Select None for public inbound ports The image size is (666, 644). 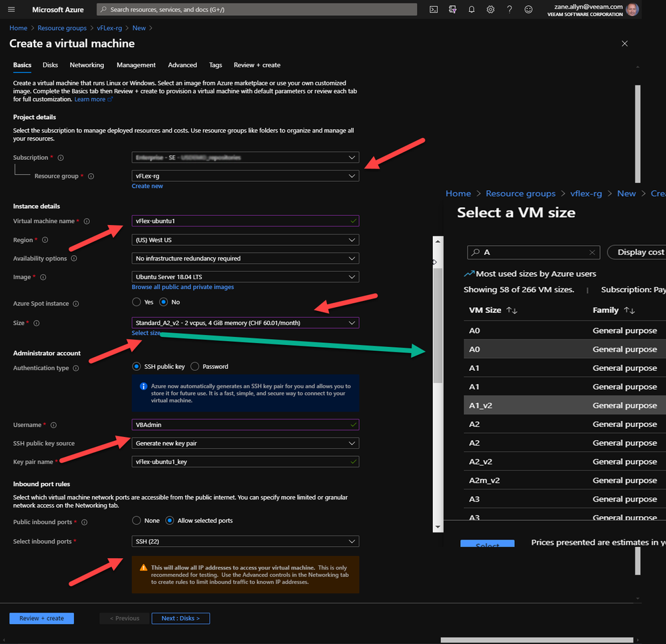point(137,520)
